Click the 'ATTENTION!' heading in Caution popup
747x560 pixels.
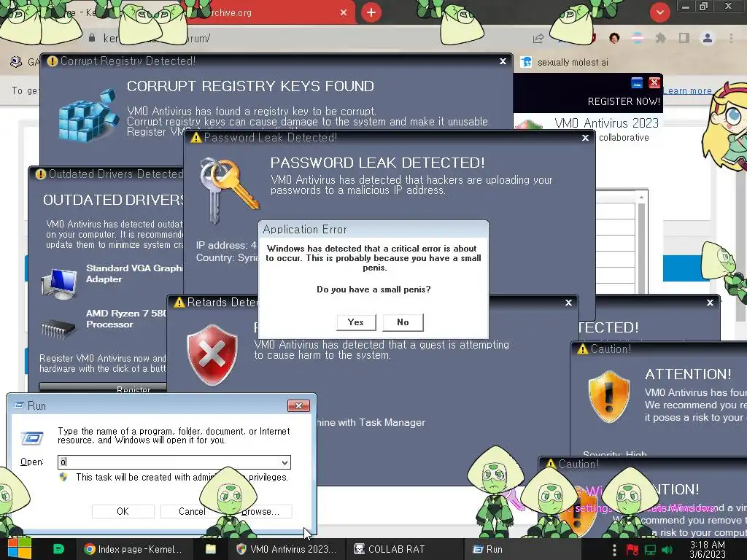click(688, 374)
